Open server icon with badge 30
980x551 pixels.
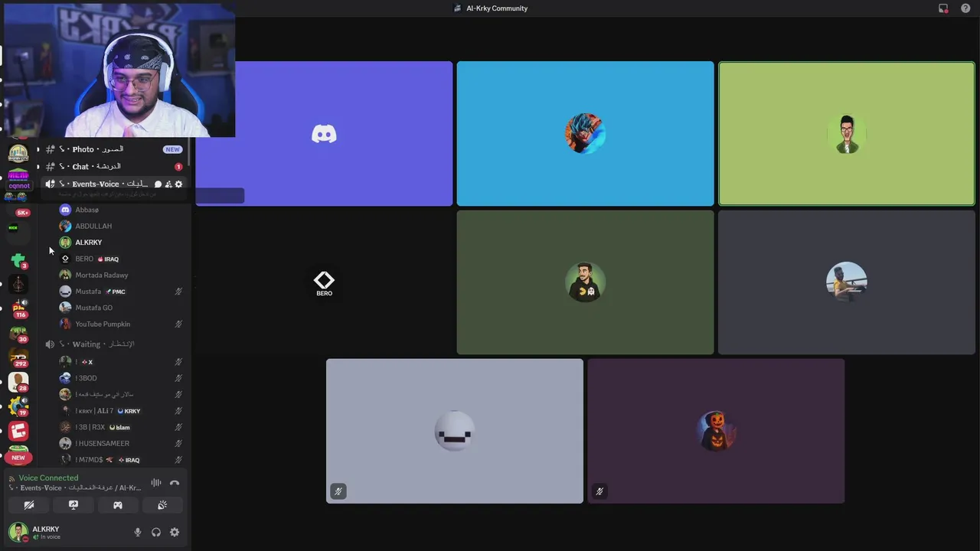(x=18, y=334)
